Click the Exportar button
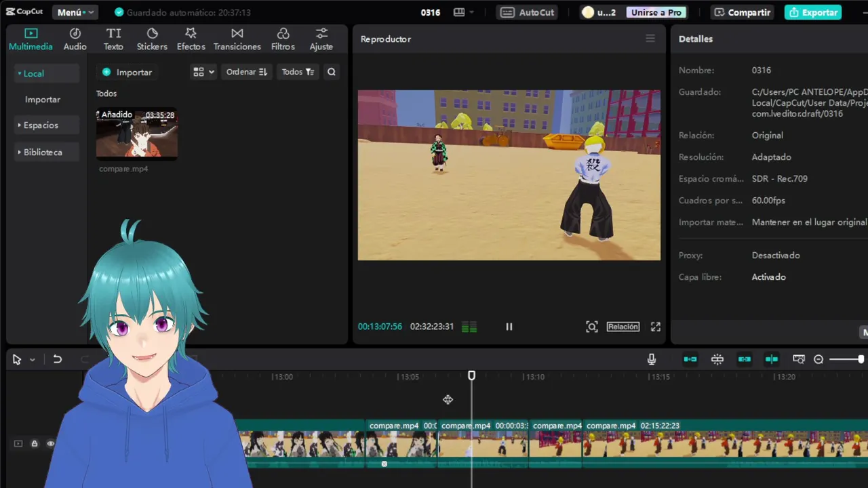The width and height of the screenshot is (868, 488). click(813, 12)
